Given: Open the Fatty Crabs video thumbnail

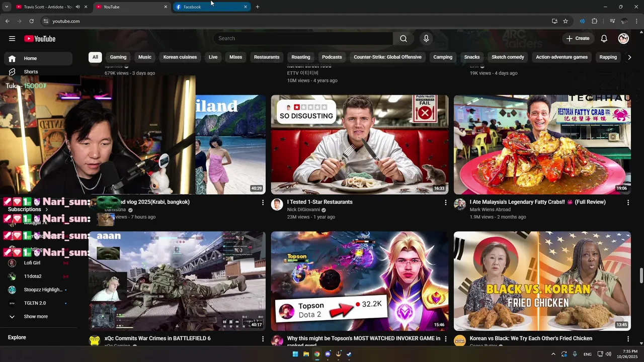Looking at the screenshot, I should [542, 145].
